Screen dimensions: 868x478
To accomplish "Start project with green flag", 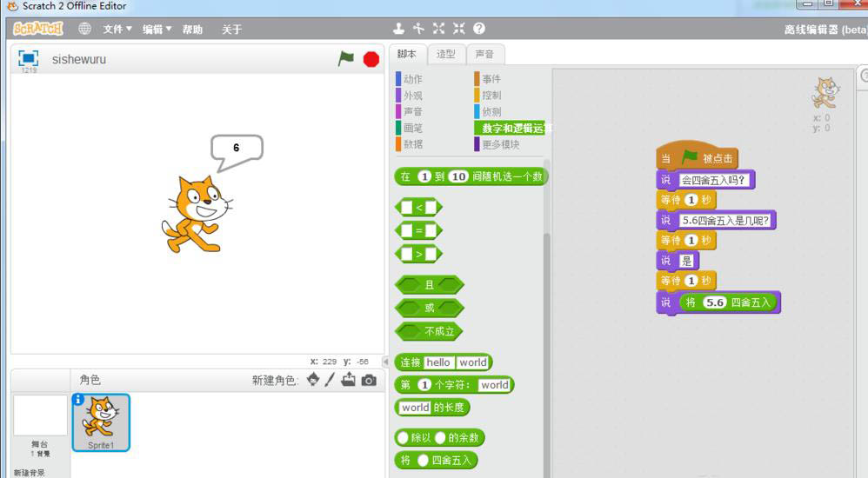I will (346, 58).
